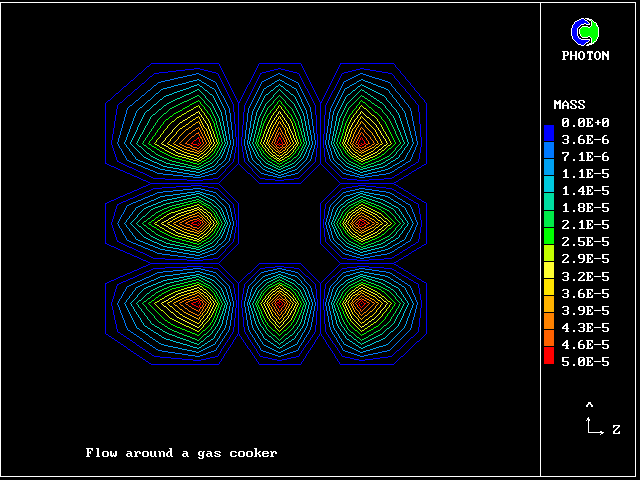640x480 pixels.
Task: Select the MASS legend title
Action: click(569, 105)
